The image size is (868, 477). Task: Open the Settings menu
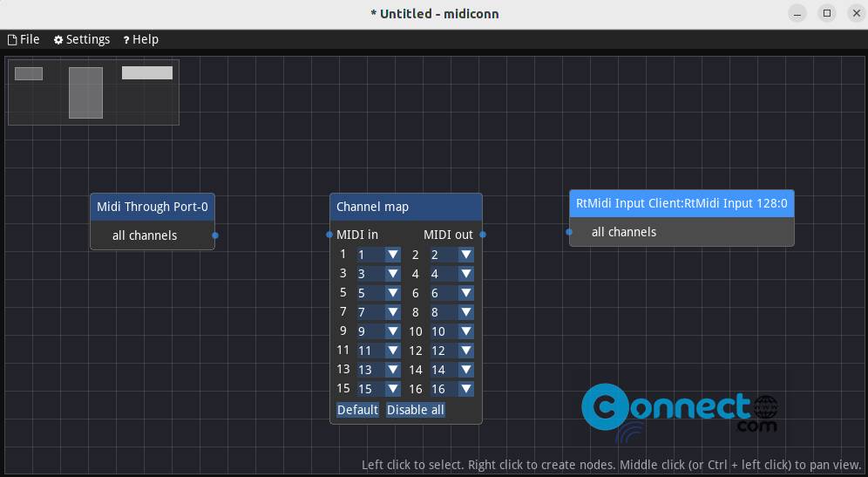[82, 39]
